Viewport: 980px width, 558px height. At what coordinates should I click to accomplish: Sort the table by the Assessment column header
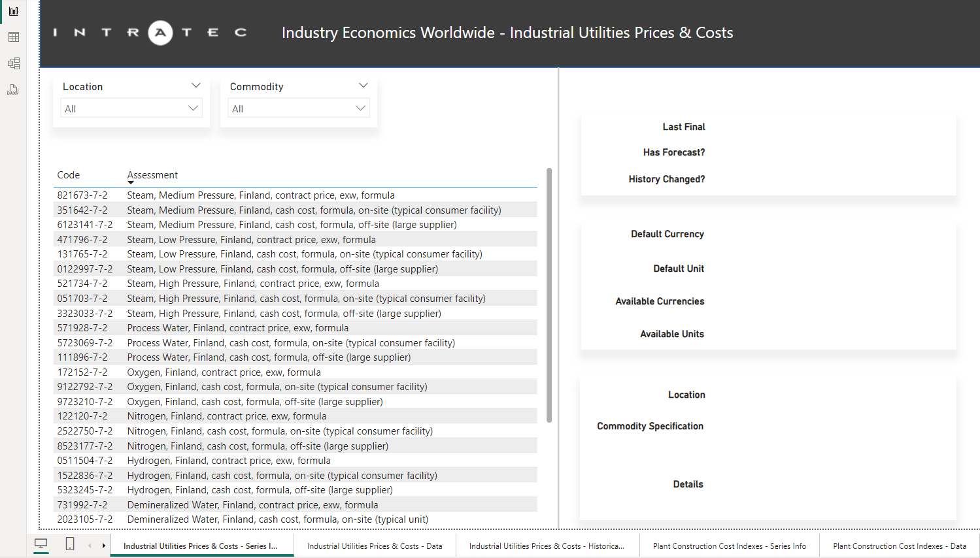point(152,175)
